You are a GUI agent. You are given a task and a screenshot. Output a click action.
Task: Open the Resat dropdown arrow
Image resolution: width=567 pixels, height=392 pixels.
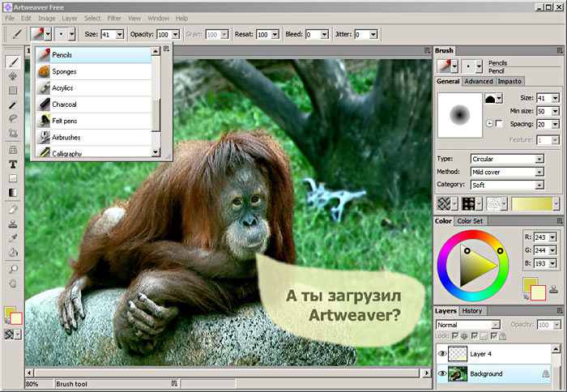pos(275,34)
